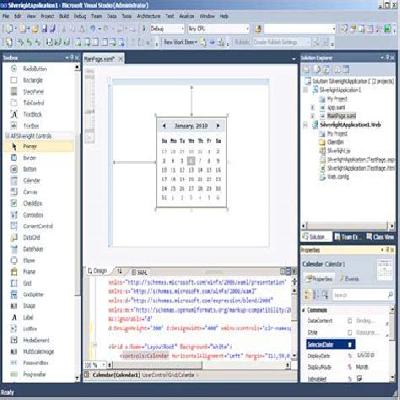
Task: Select the Web.config file
Action: [x=334, y=177]
